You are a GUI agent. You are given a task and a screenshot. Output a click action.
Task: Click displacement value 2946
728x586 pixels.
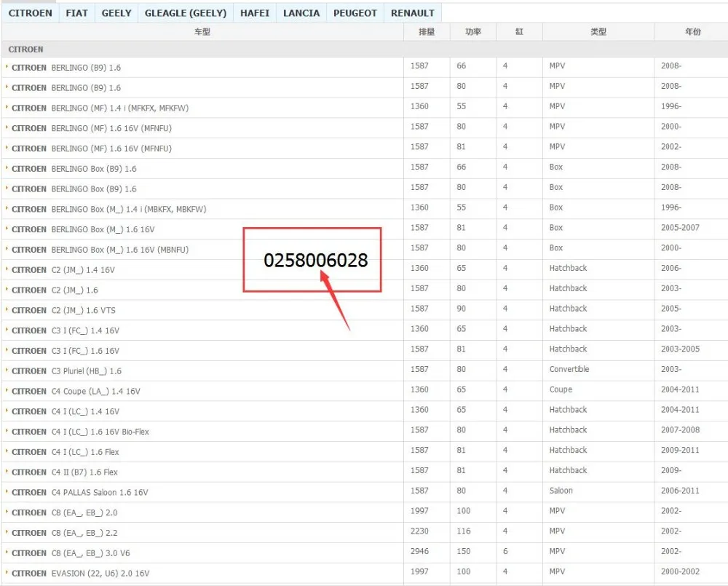(420, 551)
